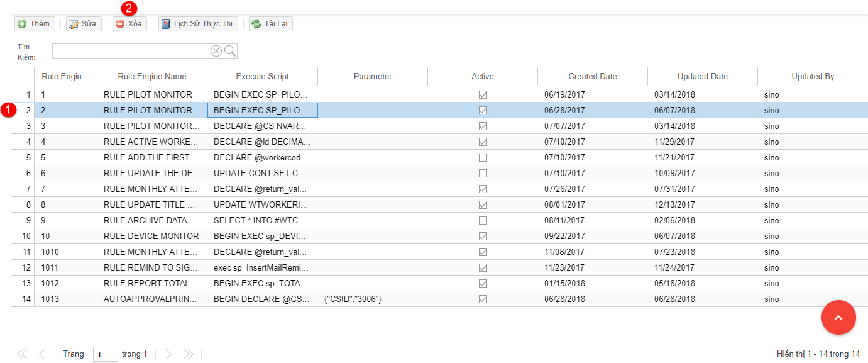Select the RULE REMIND TO SIG... row
868x363 pixels.
(151, 268)
